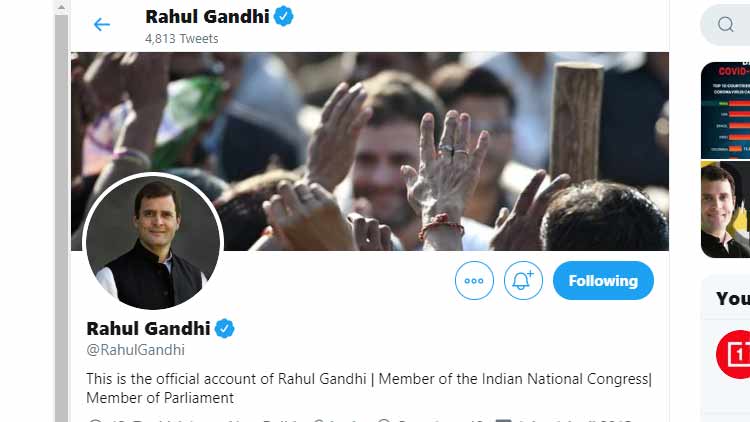The image size is (750, 422).
Task: Open the COVID-19 chart media thumbnail
Action: (726, 108)
